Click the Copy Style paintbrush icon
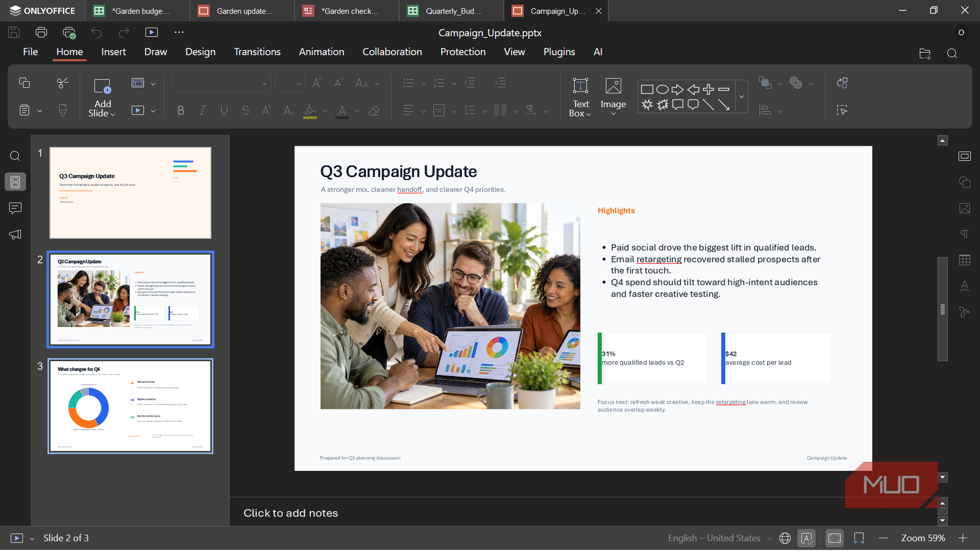The height and width of the screenshot is (551, 980). 63,110
